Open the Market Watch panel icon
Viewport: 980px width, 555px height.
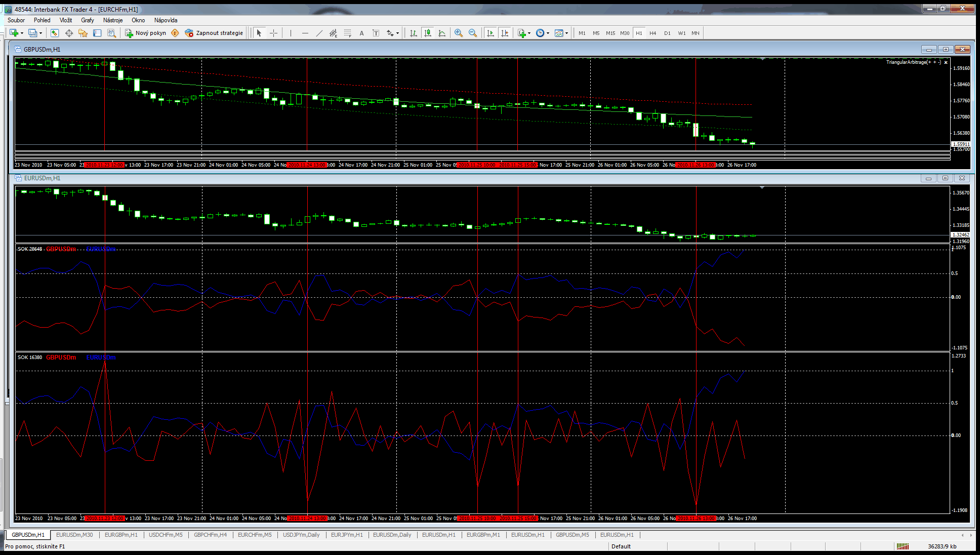tap(55, 33)
